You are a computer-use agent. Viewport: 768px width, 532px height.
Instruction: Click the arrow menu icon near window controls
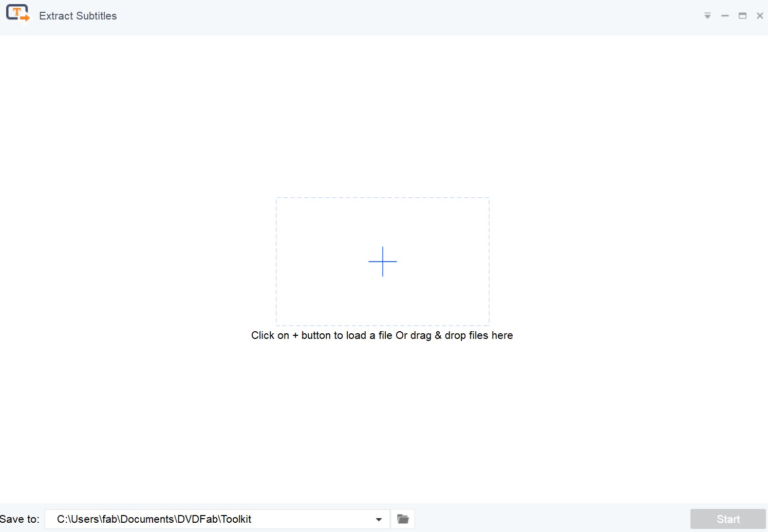click(x=707, y=15)
